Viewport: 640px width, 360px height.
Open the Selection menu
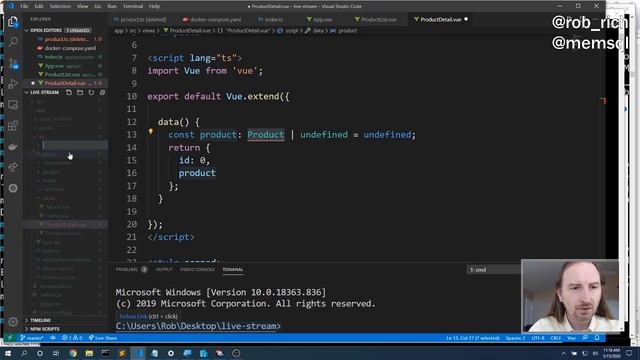[x=60, y=6]
